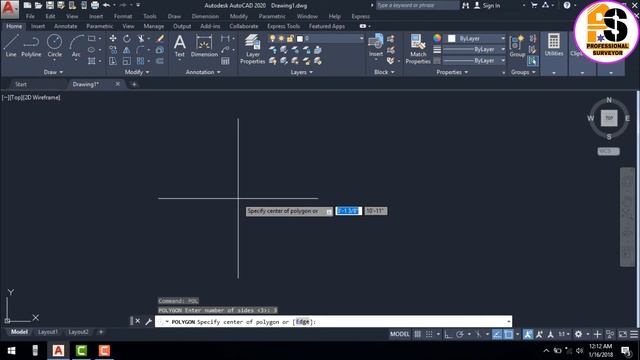Switch to the Manage ribbon tab

pyautogui.click(x=153, y=26)
